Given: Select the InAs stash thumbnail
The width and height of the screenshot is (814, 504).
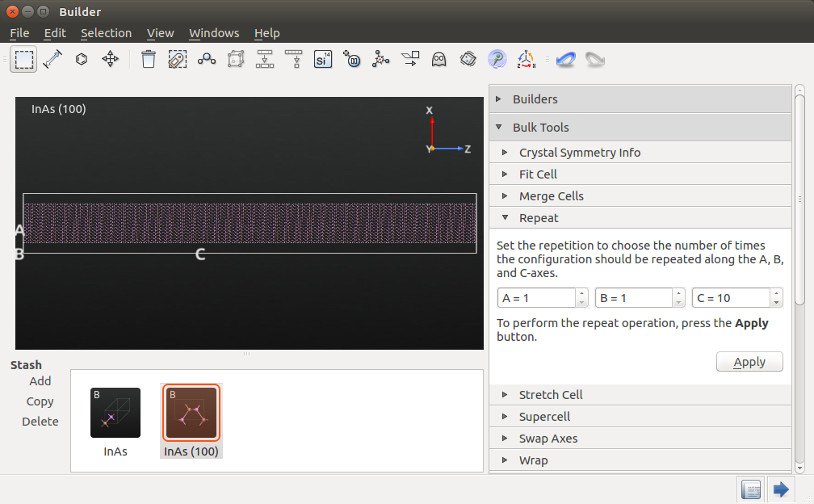Looking at the screenshot, I should pos(115,413).
